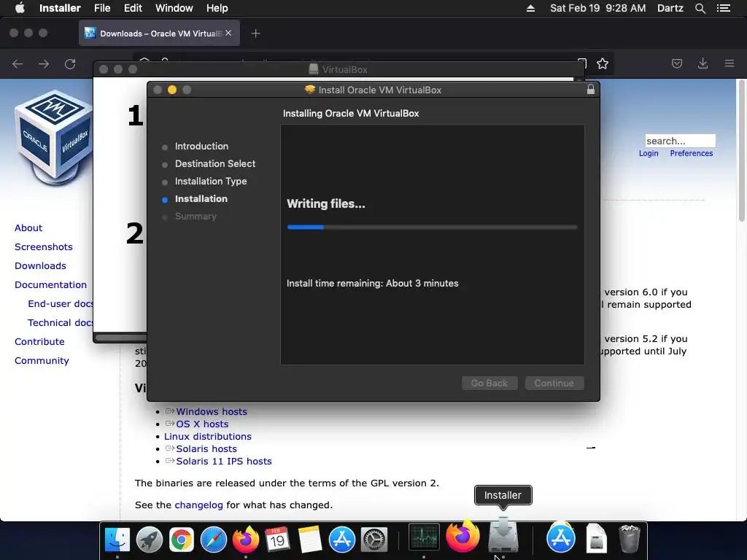Open the disk image file icon in Dock

[x=597, y=539]
